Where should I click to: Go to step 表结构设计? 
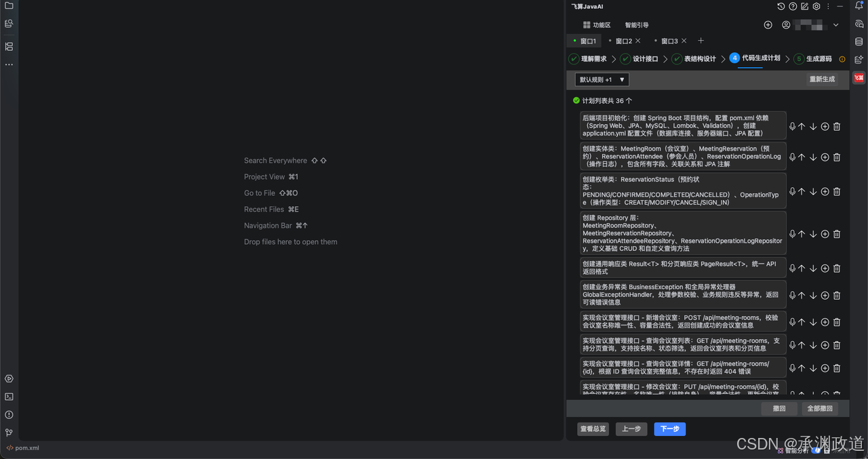[x=694, y=59]
